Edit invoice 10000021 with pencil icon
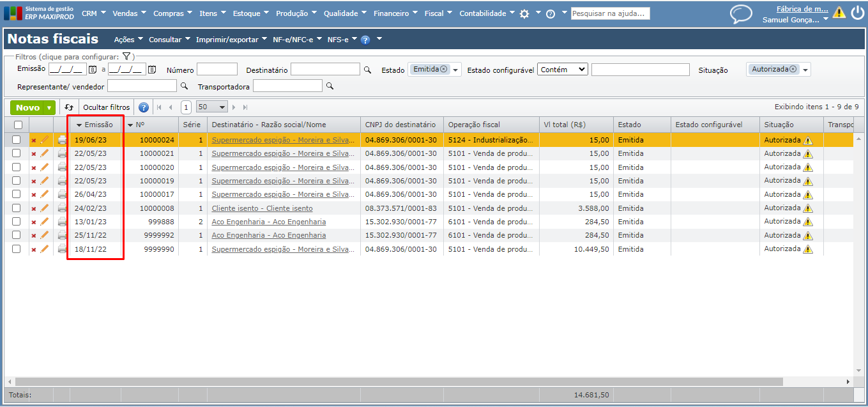Screen dimensions: 868x407 click(44, 153)
